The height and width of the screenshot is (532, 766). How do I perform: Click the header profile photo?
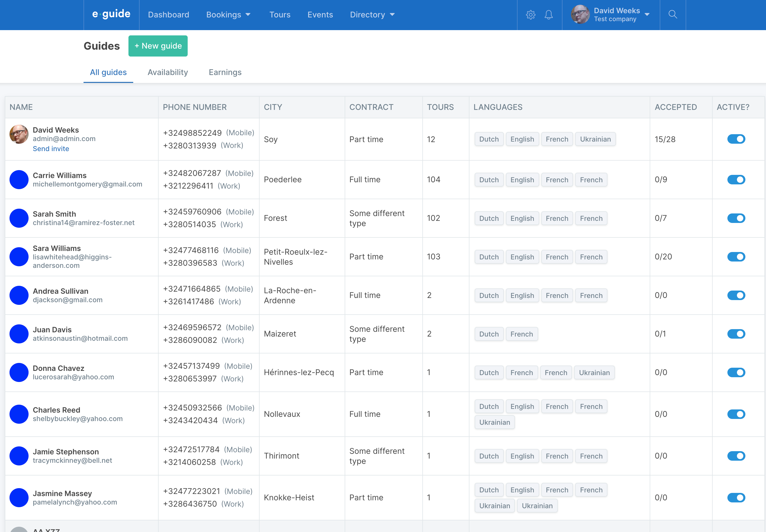pos(580,15)
